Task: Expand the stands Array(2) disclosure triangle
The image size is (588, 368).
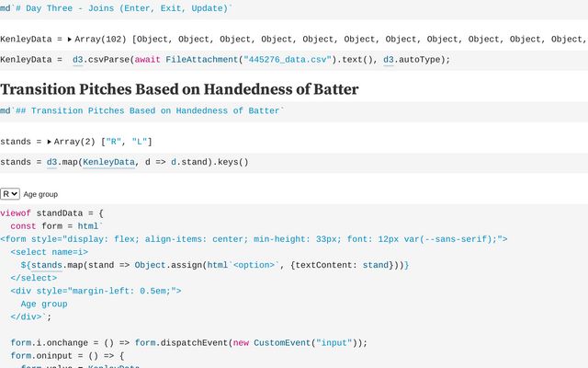Action: [x=50, y=142]
